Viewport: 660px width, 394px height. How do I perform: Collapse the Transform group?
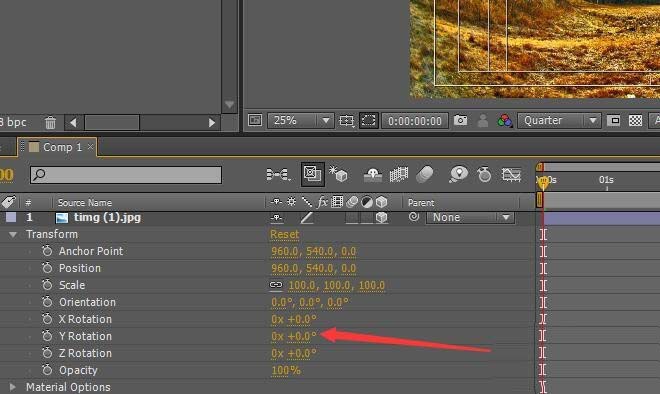tap(13, 234)
